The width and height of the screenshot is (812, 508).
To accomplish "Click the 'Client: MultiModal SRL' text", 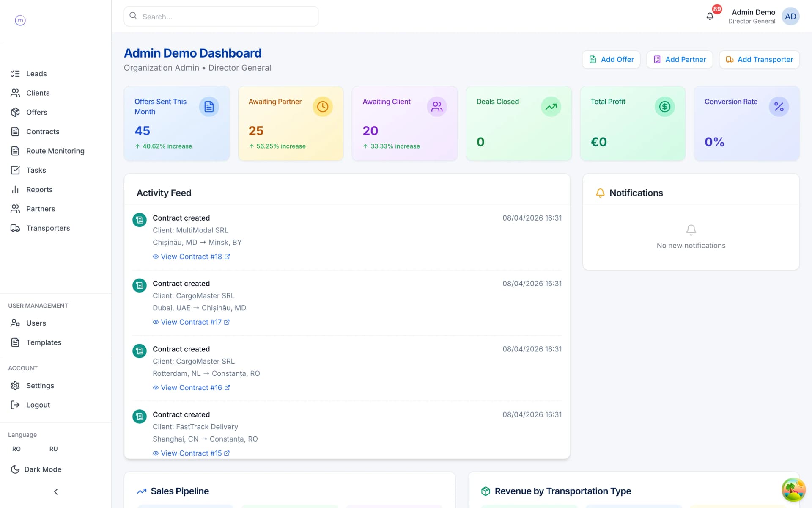I will click(190, 230).
